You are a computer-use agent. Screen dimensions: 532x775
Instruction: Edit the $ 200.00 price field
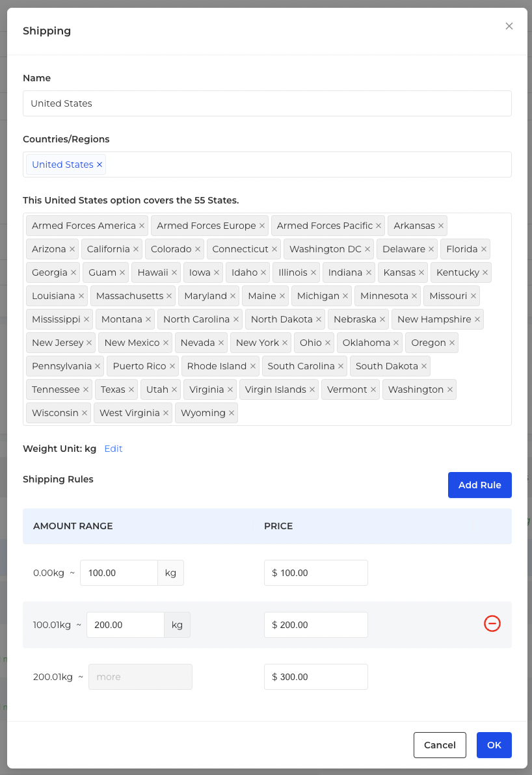[316, 625]
